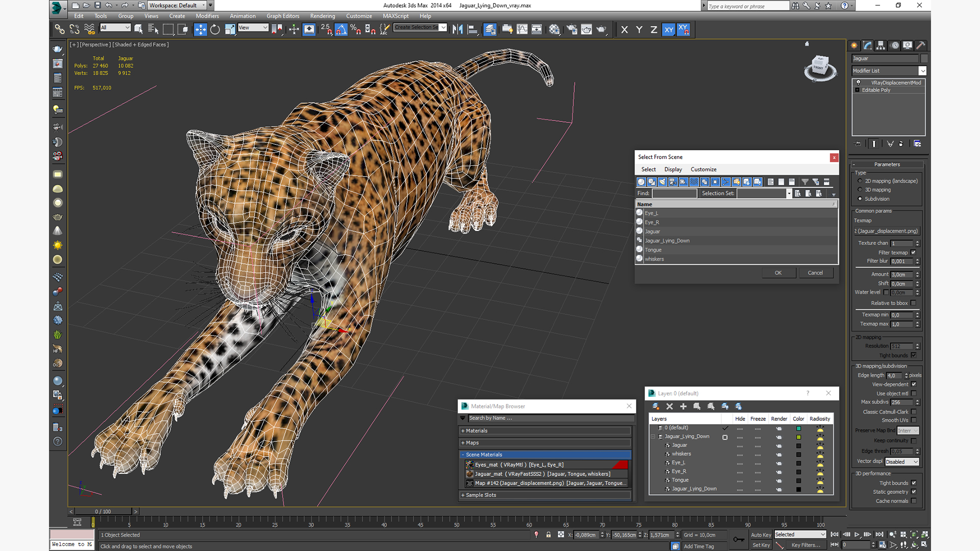Open the selection filter All dropdown
Image resolution: width=980 pixels, height=551 pixels.
[x=115, y=28]
